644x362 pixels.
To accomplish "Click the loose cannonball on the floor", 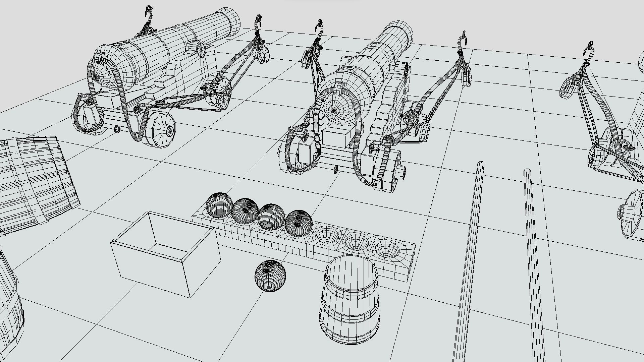I will pyautogui.click(x=270, y=276).
